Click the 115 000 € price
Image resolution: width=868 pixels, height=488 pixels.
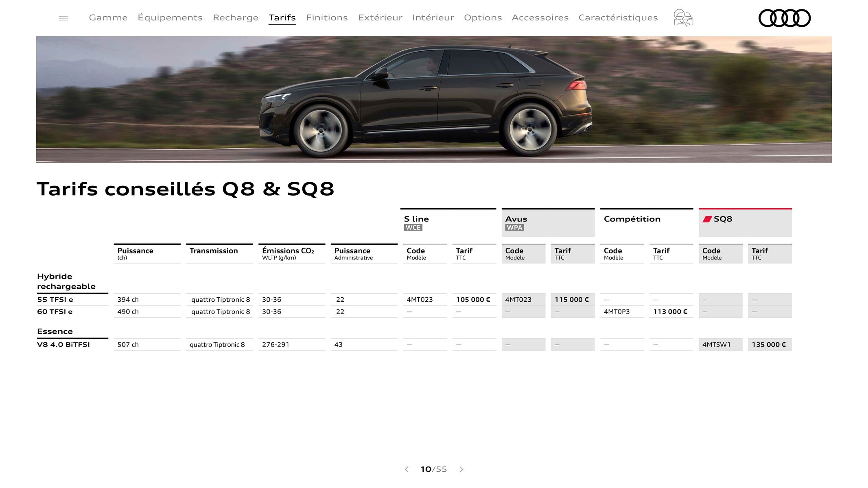tap(571, 299)
